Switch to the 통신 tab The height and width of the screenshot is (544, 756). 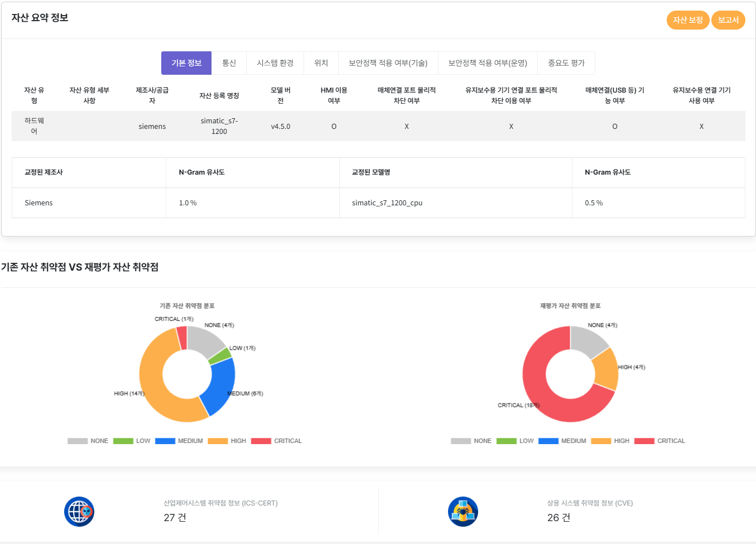[x=229, y=63]
